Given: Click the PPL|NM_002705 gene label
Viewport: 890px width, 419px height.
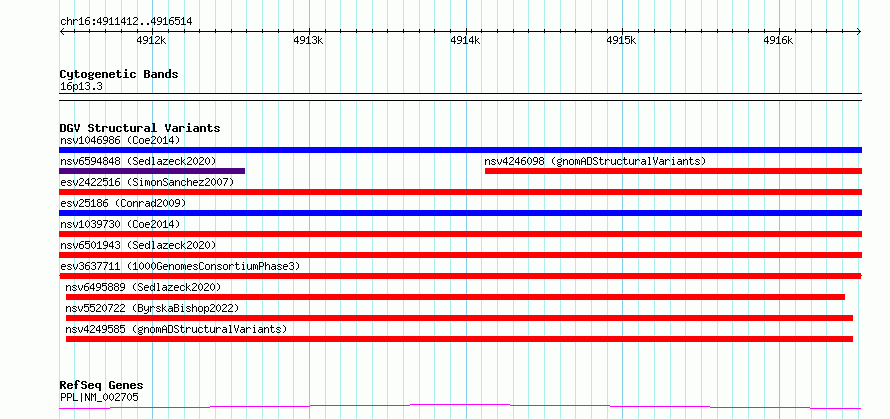Looking at the screenshot, I should (99, 397).
